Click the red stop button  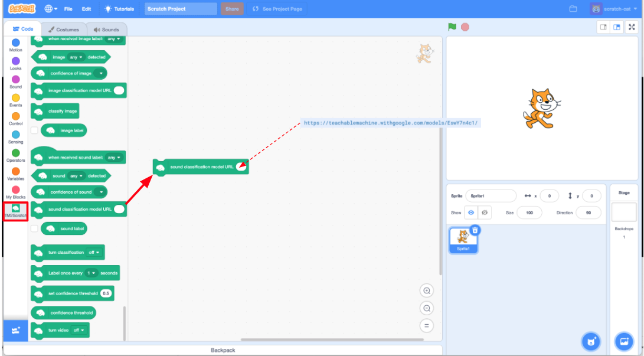tap(465, 27)
